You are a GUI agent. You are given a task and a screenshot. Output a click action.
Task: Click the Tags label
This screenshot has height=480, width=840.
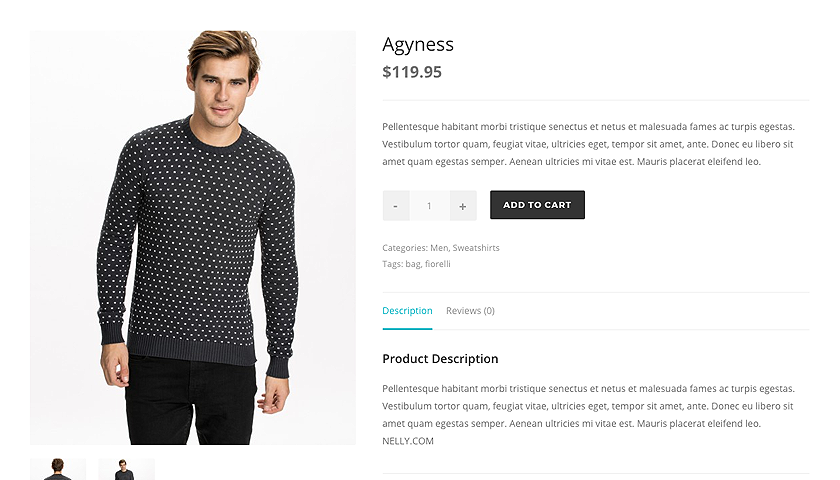pyautogui.click(x=392, y=264)
